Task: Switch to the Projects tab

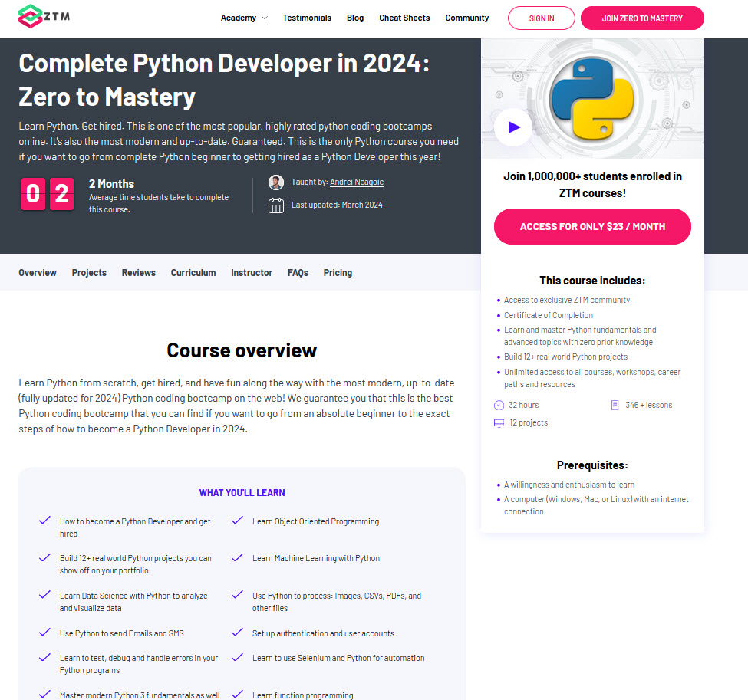Action: (x=89, y=273)
